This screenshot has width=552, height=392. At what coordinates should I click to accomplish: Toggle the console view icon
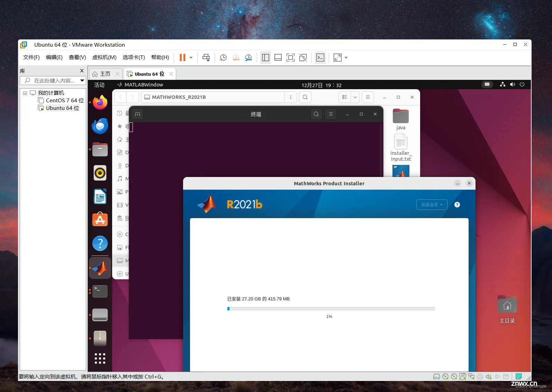click(x=320, y=58)
